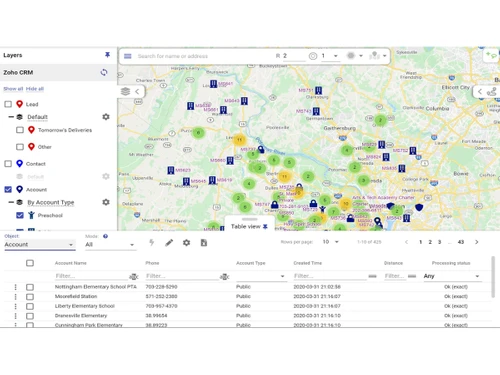Check the Tomorrow's Deliveries checkbox

(20, 130)
